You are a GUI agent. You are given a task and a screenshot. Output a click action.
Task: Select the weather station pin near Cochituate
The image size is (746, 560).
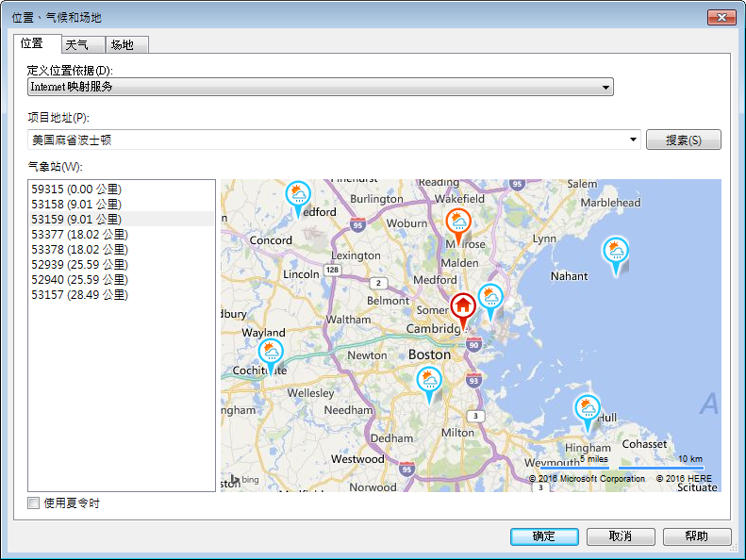point(272,356)
